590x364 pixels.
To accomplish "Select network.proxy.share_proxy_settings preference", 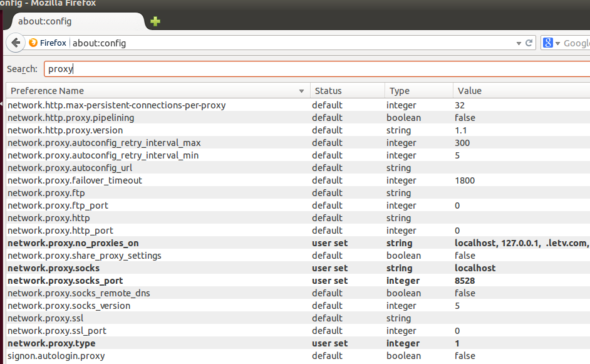I will coord(85,256).
